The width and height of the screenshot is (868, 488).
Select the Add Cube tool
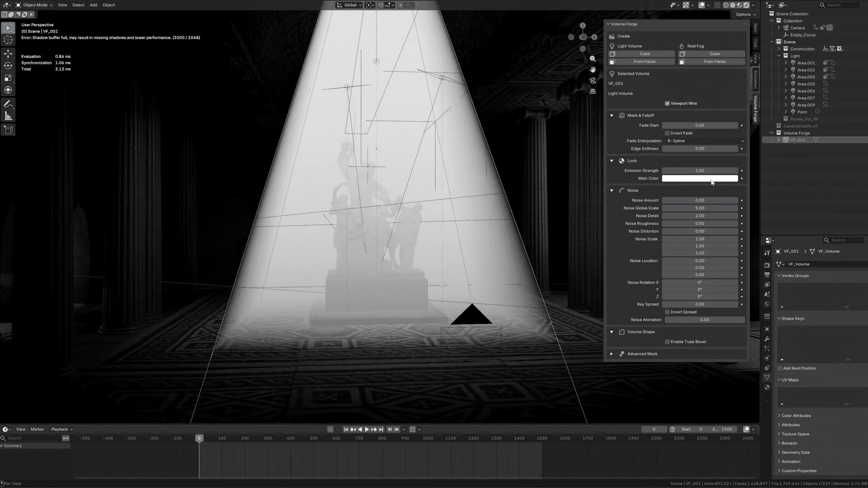click(x=8, y=130)
